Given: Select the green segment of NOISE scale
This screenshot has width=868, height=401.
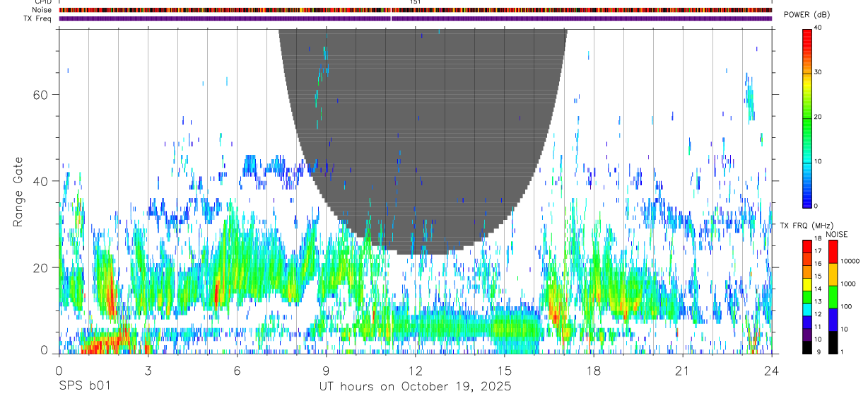Looking at the screenshot, I should tap(833, 296).
